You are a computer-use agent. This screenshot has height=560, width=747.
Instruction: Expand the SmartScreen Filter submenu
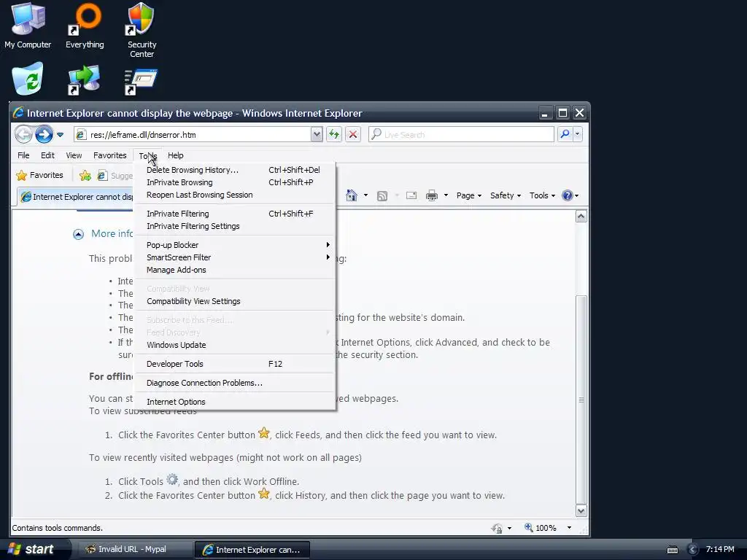pos(235,257)
